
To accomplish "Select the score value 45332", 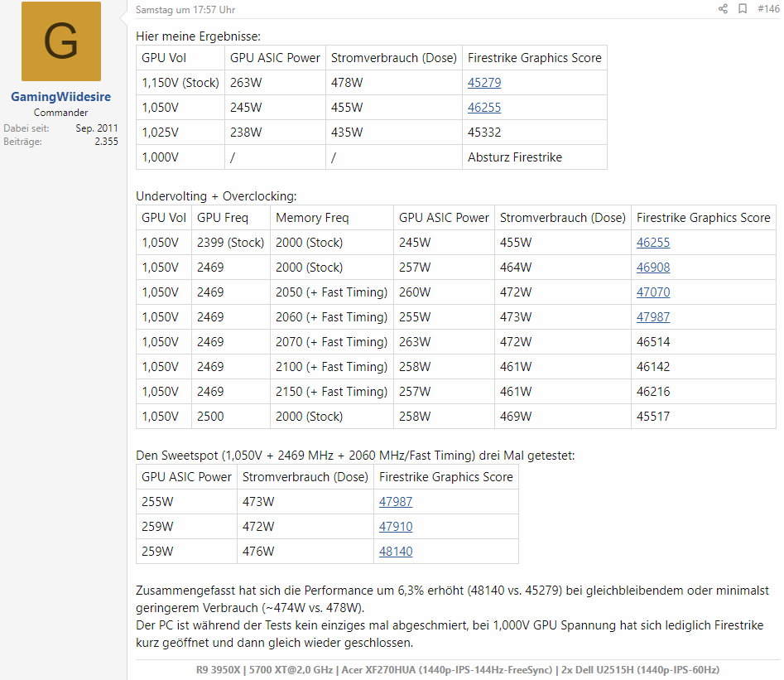I will point(484,133).
